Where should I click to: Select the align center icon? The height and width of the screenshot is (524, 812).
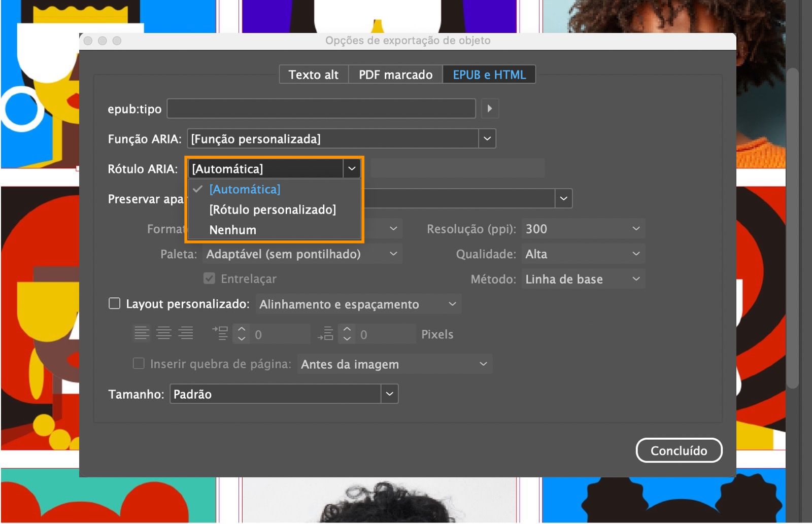tap(164, 333)
